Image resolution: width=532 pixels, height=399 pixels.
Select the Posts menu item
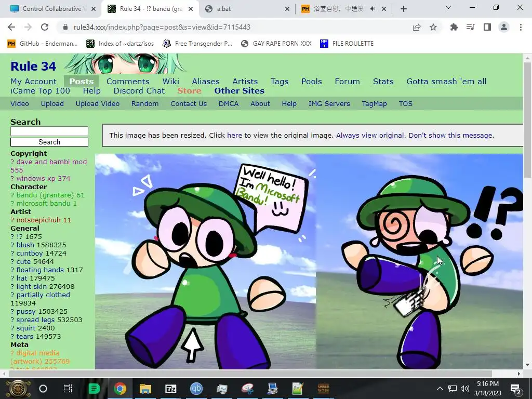click(82, 82)
